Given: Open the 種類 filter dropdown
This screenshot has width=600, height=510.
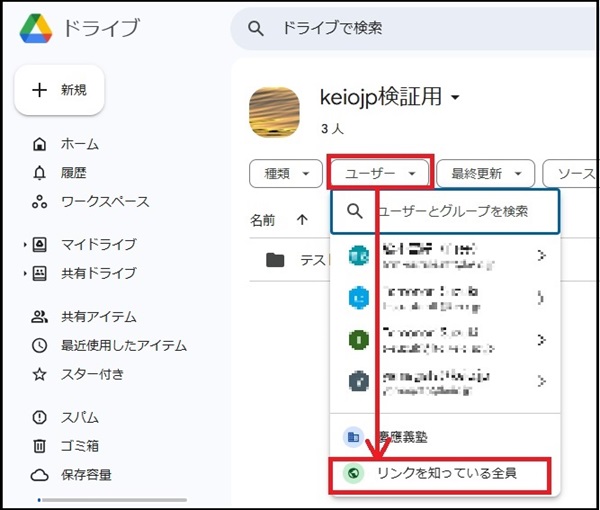Looking at the screenshot, I should pyautogui.click(x=285, y=173).
